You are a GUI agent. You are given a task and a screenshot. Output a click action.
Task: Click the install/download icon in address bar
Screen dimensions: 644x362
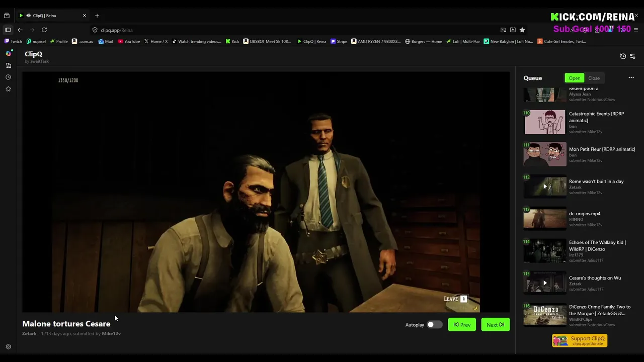[513, 30]
